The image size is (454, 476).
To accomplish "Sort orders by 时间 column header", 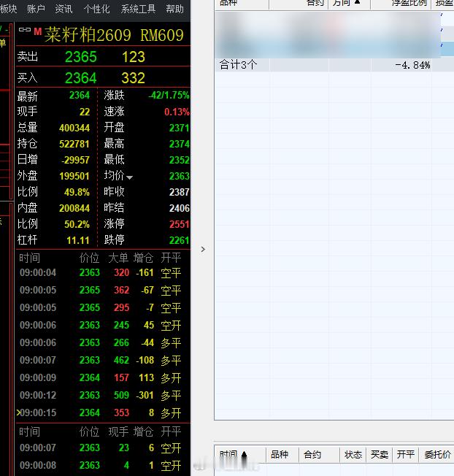I will [239, 454].
